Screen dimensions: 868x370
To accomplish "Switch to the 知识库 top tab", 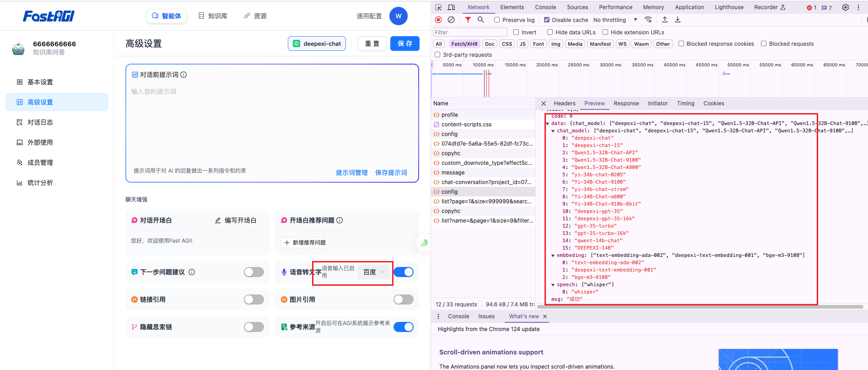I will tap(213, 16).
